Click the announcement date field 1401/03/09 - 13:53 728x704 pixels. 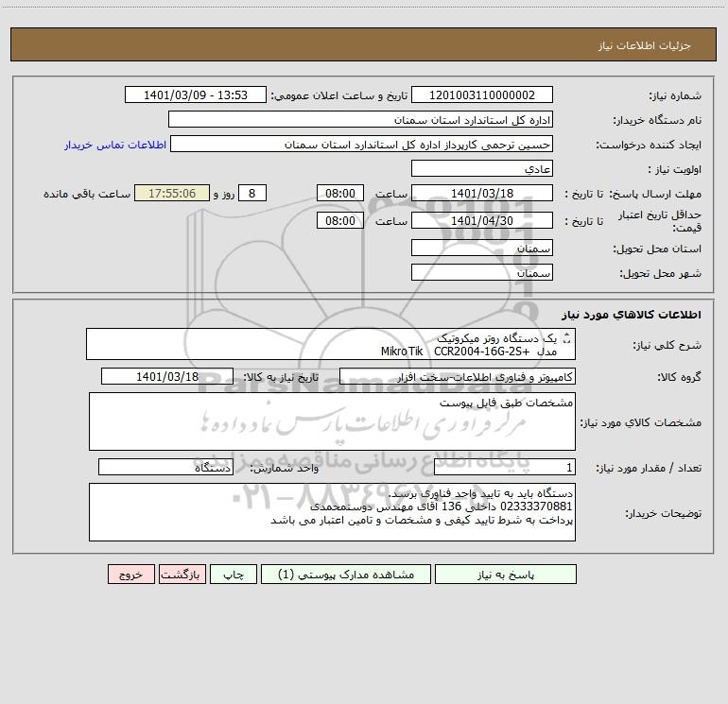(196, 94)
